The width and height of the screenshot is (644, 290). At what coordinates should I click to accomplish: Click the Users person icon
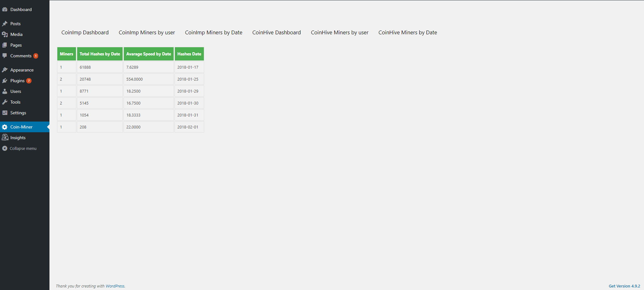pyautogui.click(x=5, y=91)
